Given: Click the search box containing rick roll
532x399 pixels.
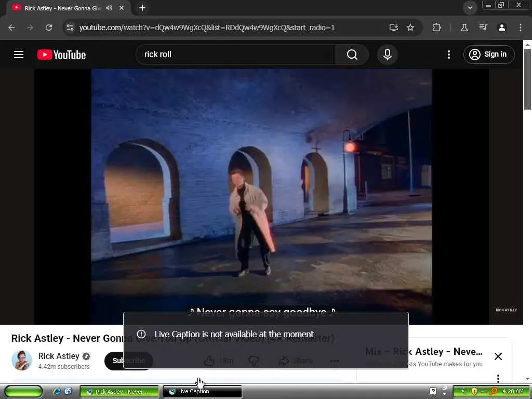Looking at the screenshot, I should point(235,54).
